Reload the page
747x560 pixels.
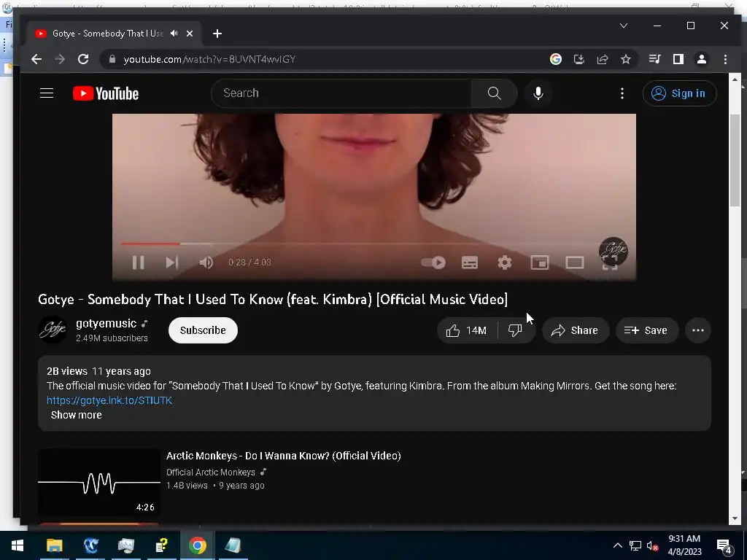pyautogui.click(x=83, y=59)
